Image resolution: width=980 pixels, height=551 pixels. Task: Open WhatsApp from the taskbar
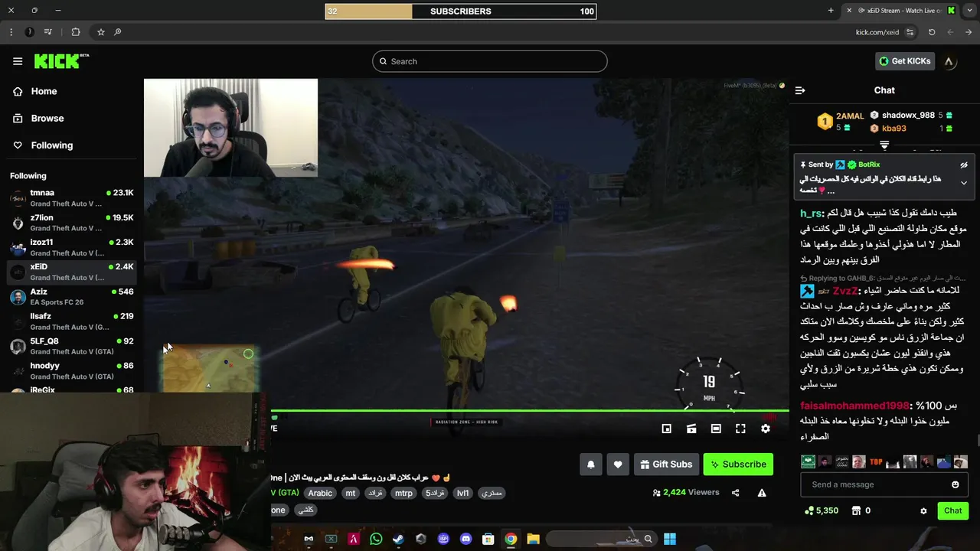click(376, 539)
